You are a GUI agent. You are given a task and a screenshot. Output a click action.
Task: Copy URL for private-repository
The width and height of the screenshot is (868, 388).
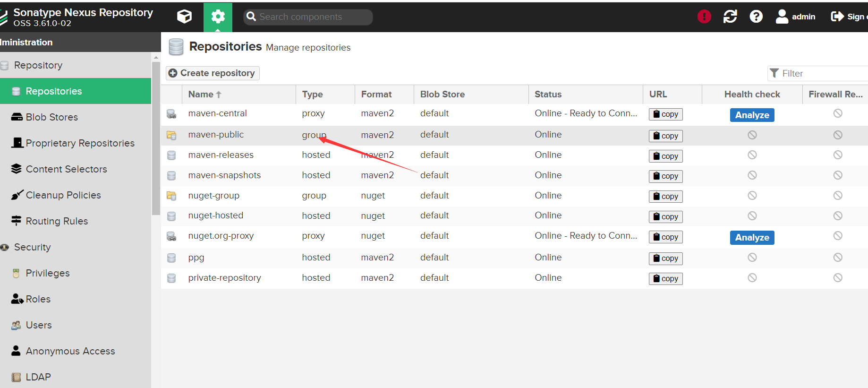tap(665, 279)
